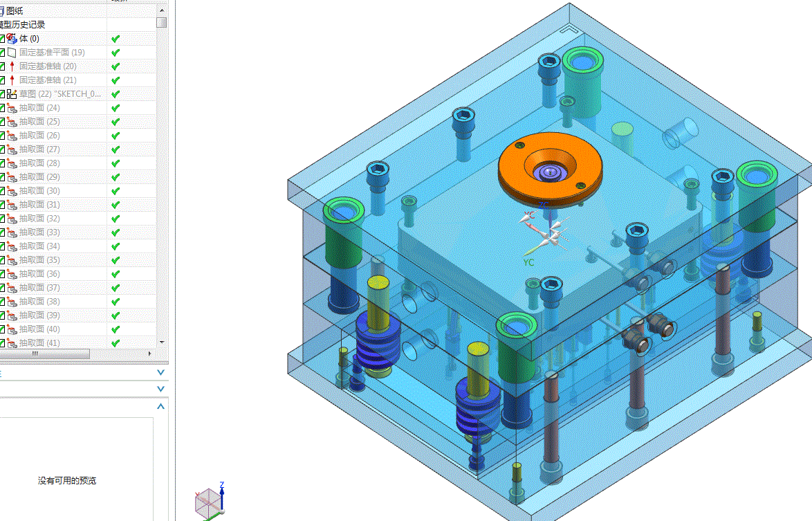
Task: Select the purple sprue bushing inside the orange ring
Action: (550, 172)
